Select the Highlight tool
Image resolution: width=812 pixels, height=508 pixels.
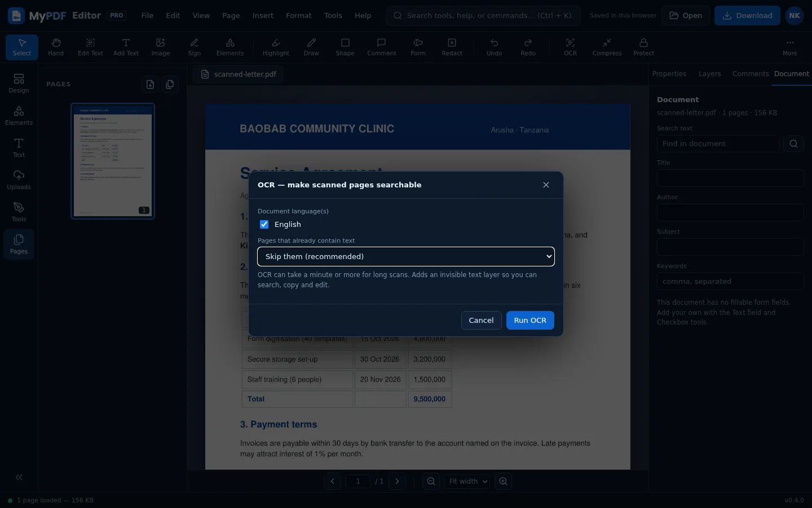[x=276, y=47]
